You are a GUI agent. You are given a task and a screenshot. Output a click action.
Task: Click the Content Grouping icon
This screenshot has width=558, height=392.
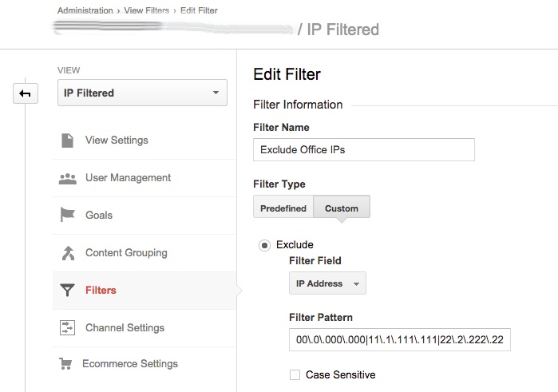(x=68, y=253)
